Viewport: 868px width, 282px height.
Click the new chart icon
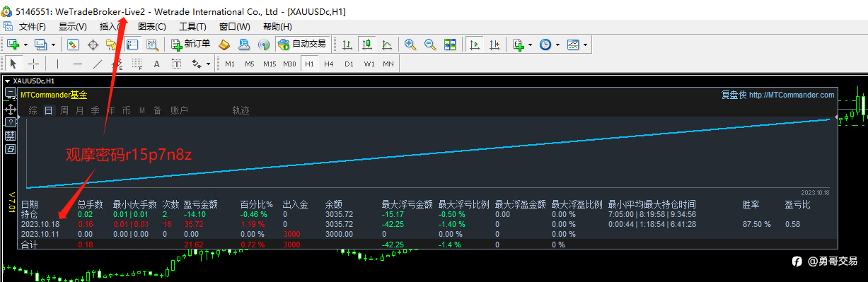coord(13,44)
